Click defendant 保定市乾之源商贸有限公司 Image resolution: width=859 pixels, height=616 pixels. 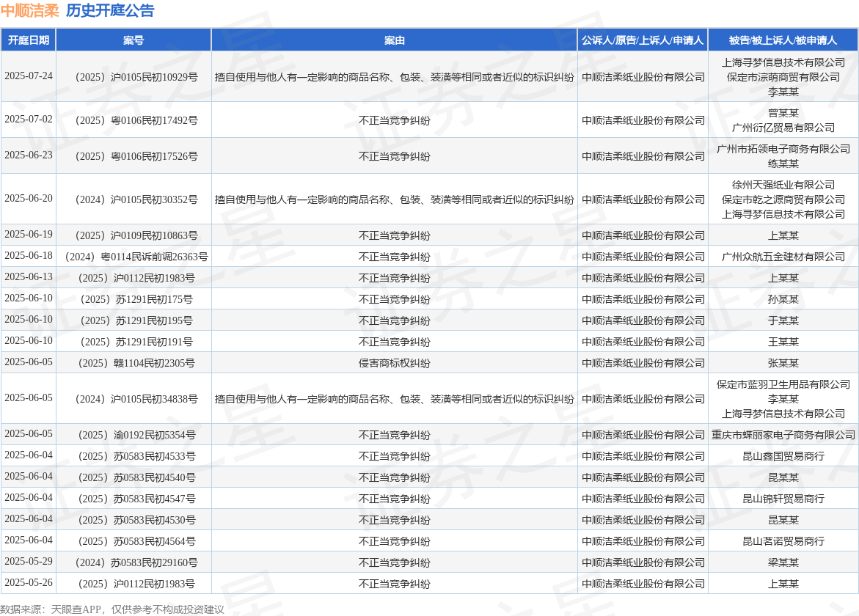click(783, 200)
